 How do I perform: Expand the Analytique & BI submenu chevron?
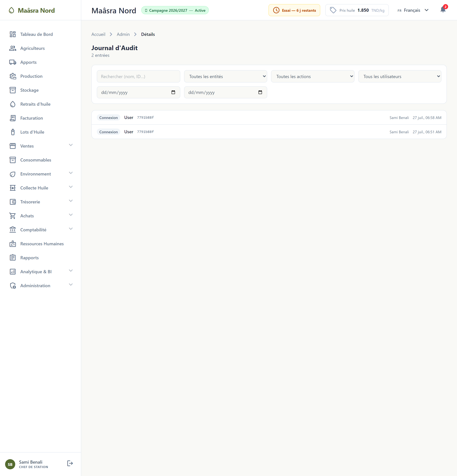(x=71, y=271)
